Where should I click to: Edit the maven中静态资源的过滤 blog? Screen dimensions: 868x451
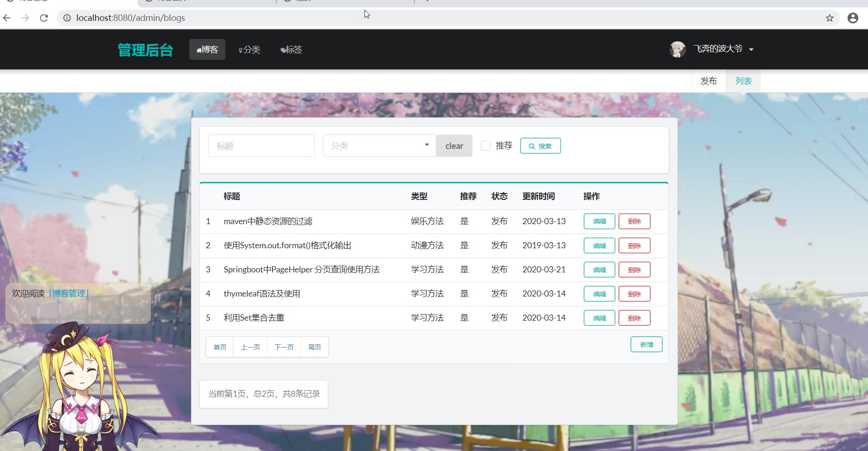[x=600, y=221]
